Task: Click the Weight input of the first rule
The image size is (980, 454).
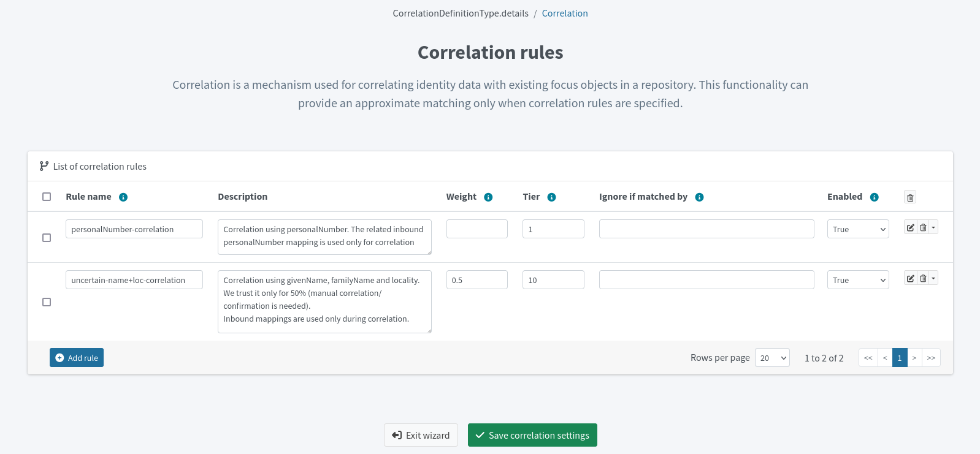Action: pyautogui.click(x=477, y=229)
